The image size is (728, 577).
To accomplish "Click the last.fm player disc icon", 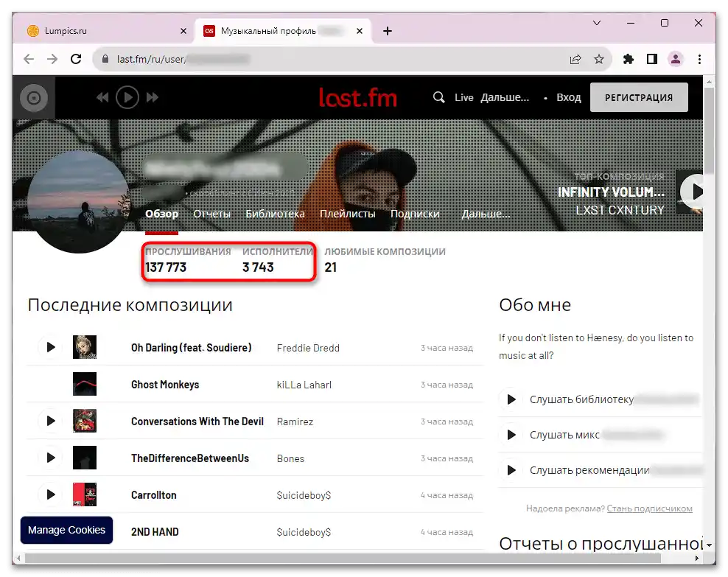I will coord(34,98).
